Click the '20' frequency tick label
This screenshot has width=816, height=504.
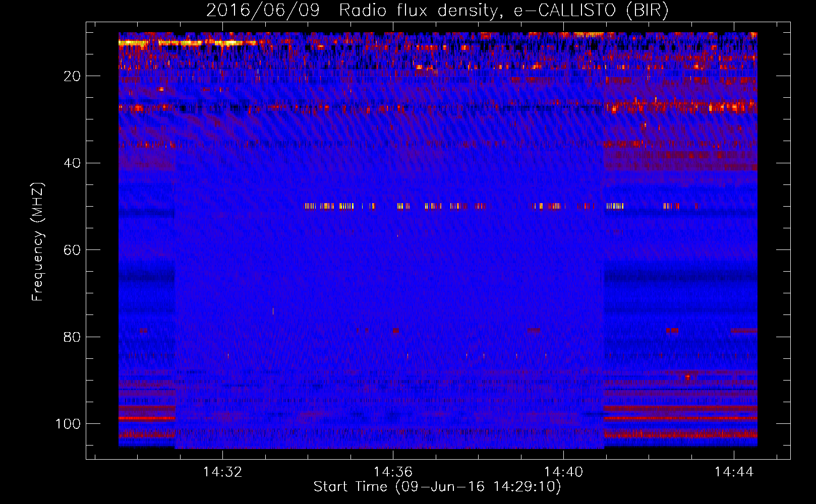point(72,76)
